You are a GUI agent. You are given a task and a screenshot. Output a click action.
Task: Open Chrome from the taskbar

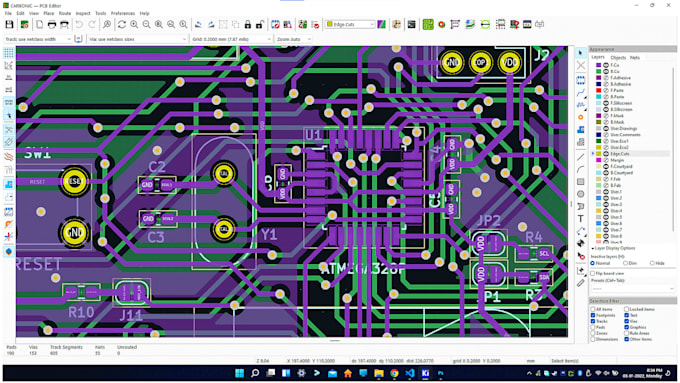394,373
